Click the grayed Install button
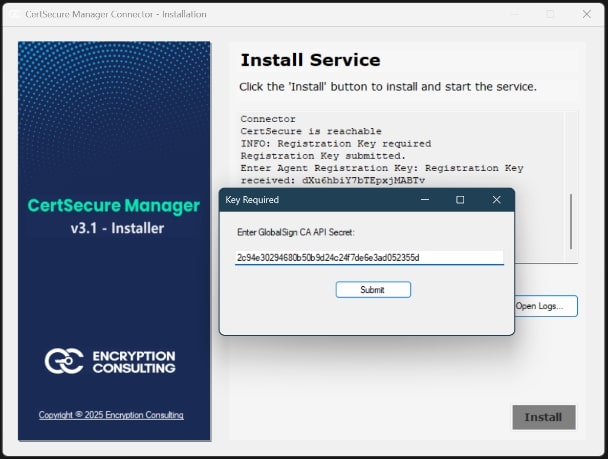 tap(544, 417)
